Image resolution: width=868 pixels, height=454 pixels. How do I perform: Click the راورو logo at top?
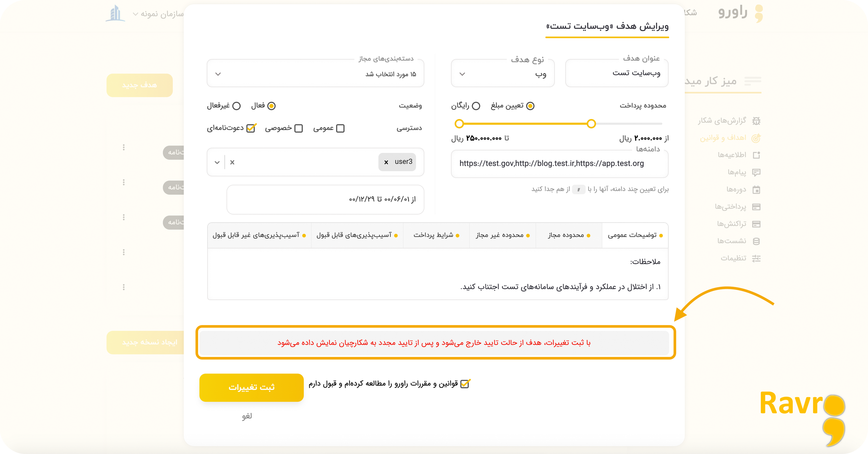[x=740, y=13]
